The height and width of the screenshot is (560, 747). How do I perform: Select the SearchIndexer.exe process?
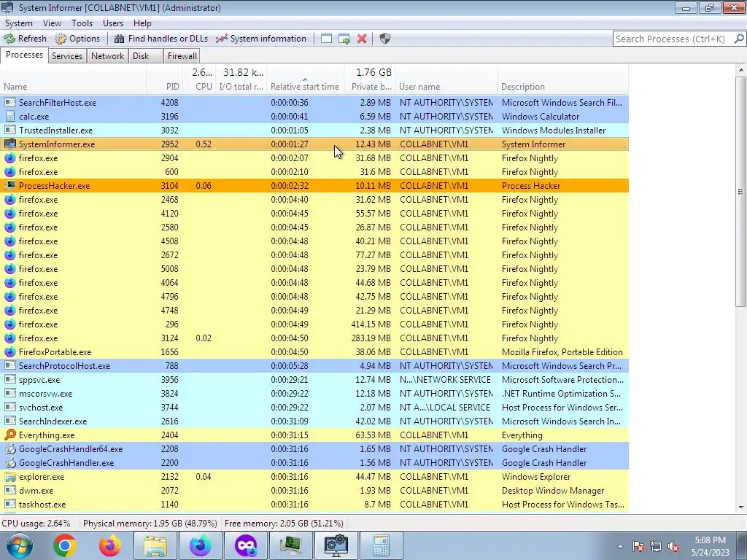[314, 421]
